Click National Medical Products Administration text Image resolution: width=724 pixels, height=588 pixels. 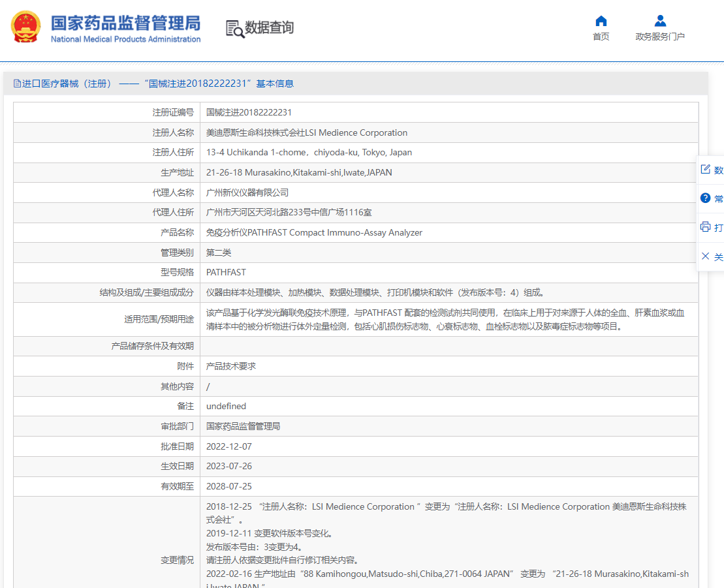click(125, 39)
